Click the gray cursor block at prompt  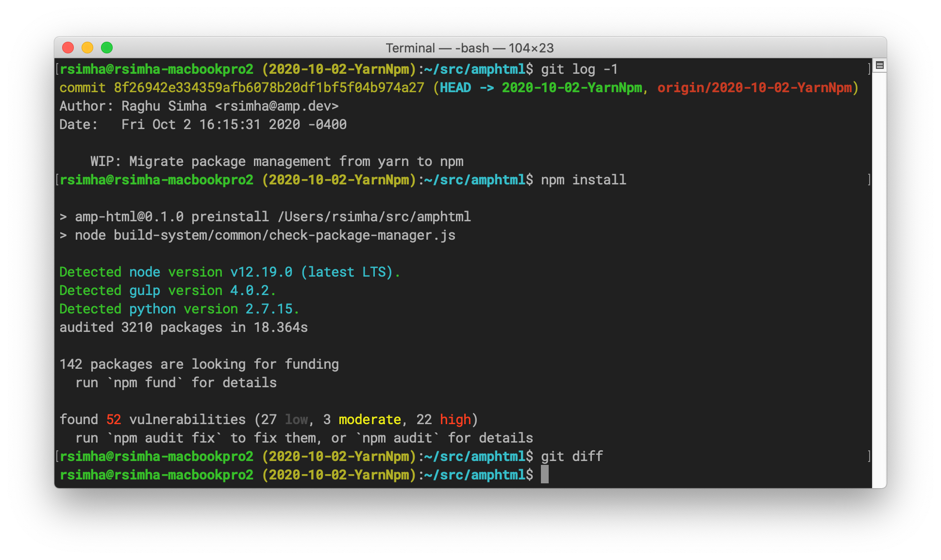545,475
